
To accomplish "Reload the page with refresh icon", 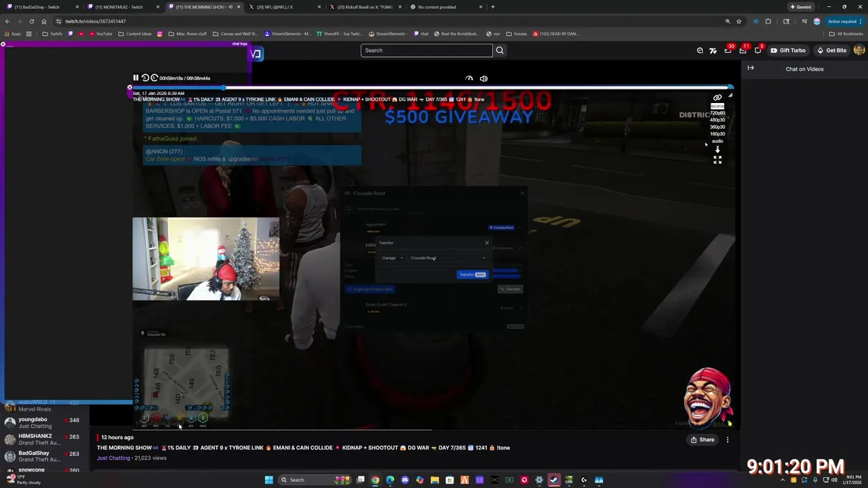I will (32, 21).
